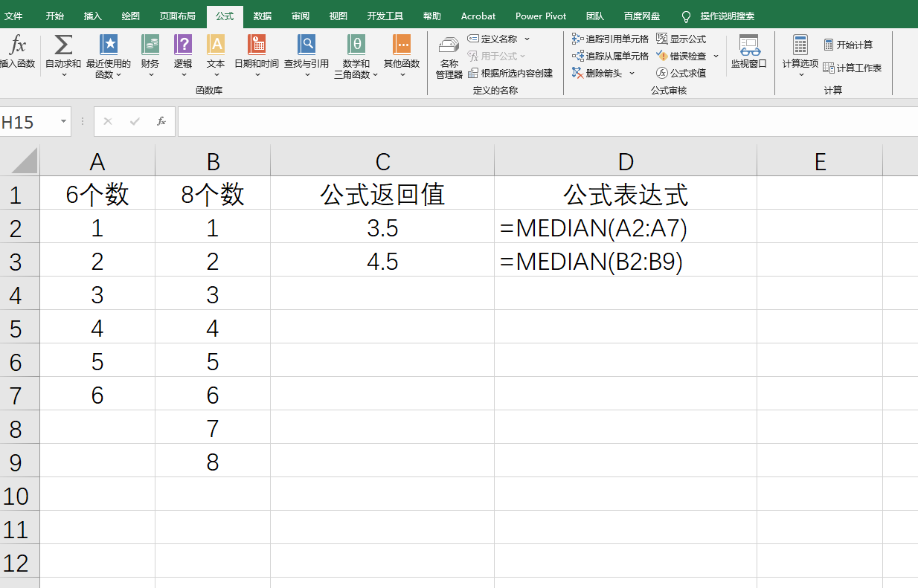The height and width of the screenshot is (588, 918).
Task: Click Evaluate Formula (公式求值)
Action: point(681,73)
